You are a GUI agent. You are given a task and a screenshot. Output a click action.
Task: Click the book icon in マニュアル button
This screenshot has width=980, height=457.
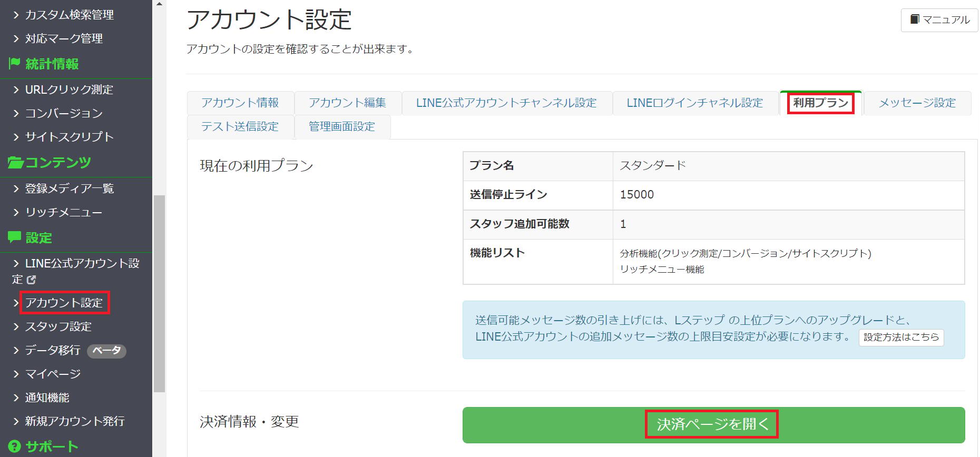pos(915,19)
